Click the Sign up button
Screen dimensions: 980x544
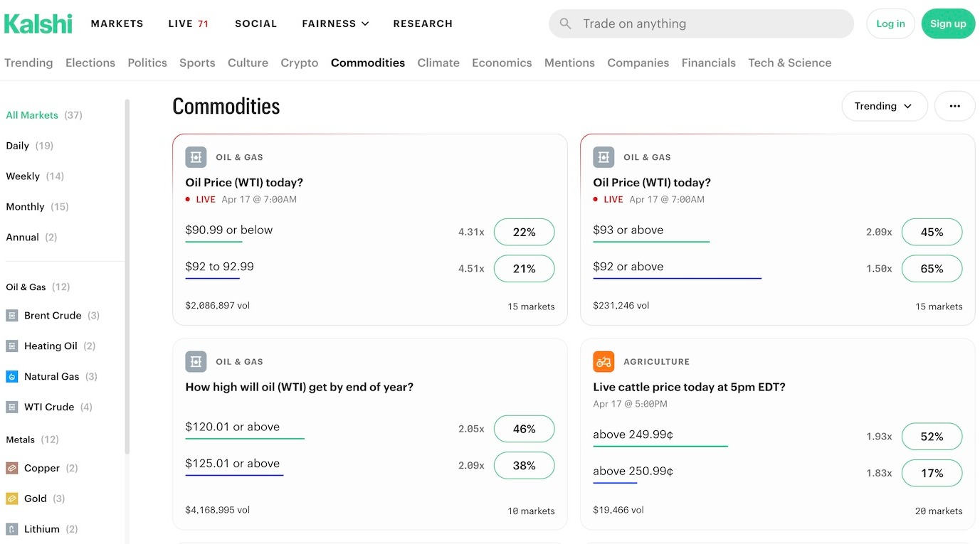pyautogui.click(x=947, y=23)
